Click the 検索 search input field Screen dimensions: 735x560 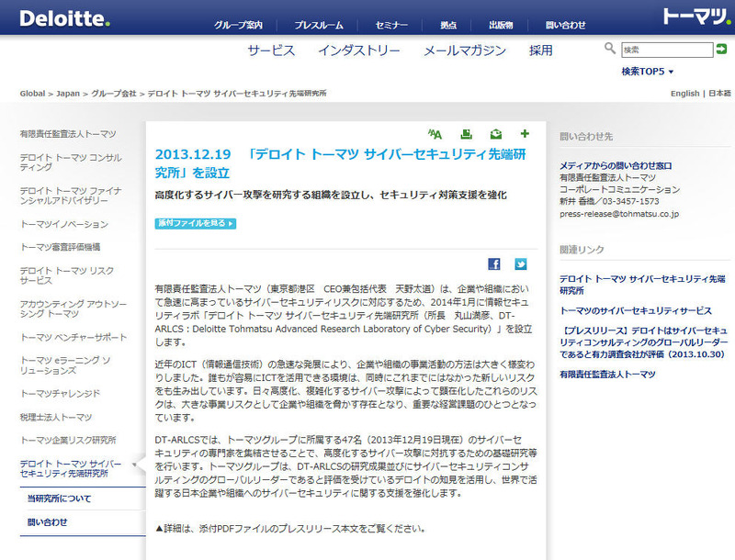click(666, 50)
